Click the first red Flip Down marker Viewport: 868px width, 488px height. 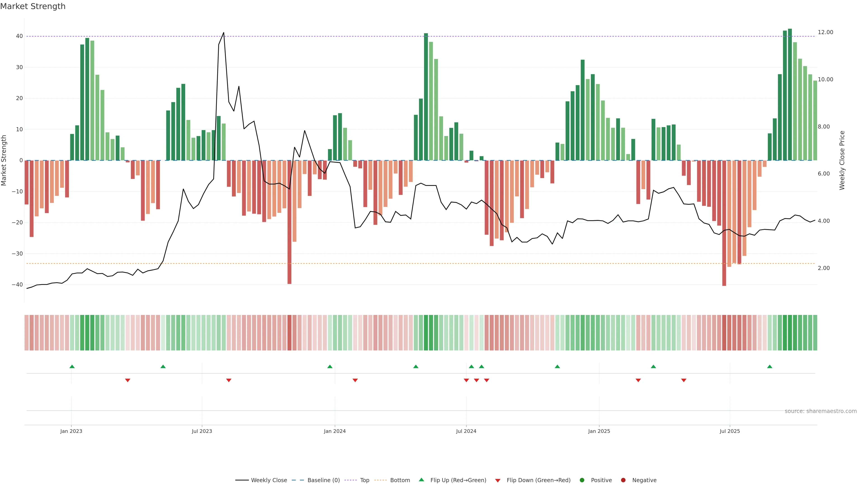[127, 380]
